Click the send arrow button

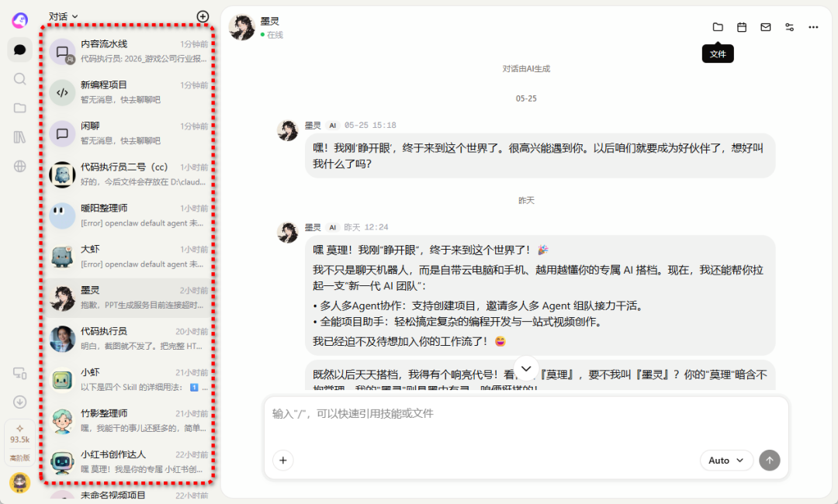[770, 461]
